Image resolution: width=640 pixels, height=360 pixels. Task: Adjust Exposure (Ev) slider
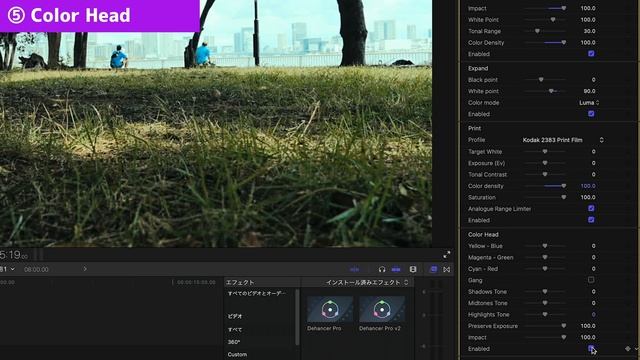click(545, 163)
